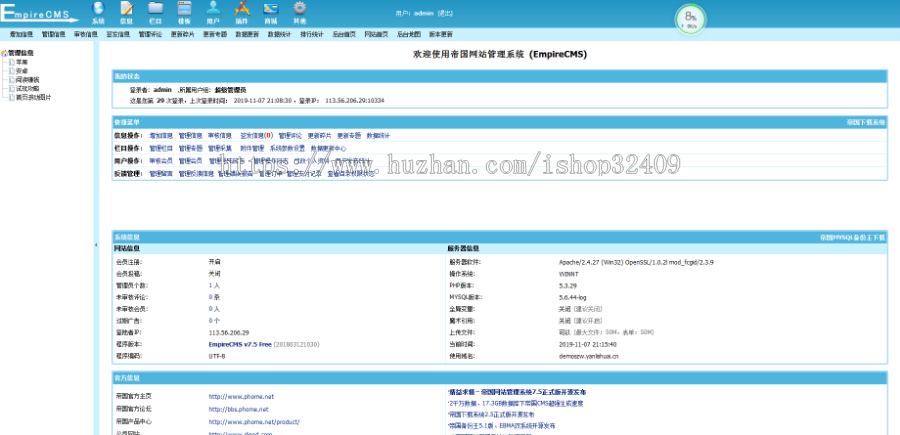Open 更新碎片 in the top submenu bar
Screen dimensions: 900x435
182,34
